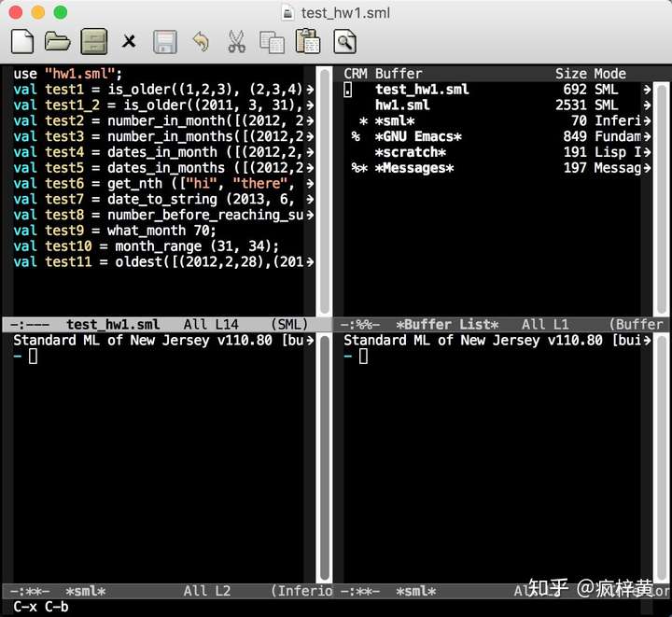The height and width of the screenshot is (617, 672).
Task: Click the C-x C-b echo area text
Action: point(41,607)
